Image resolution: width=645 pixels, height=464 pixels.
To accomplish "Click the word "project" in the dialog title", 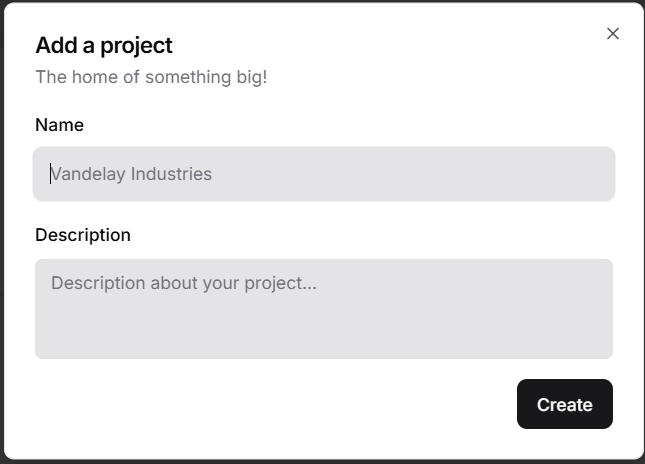I will (136, 46).
